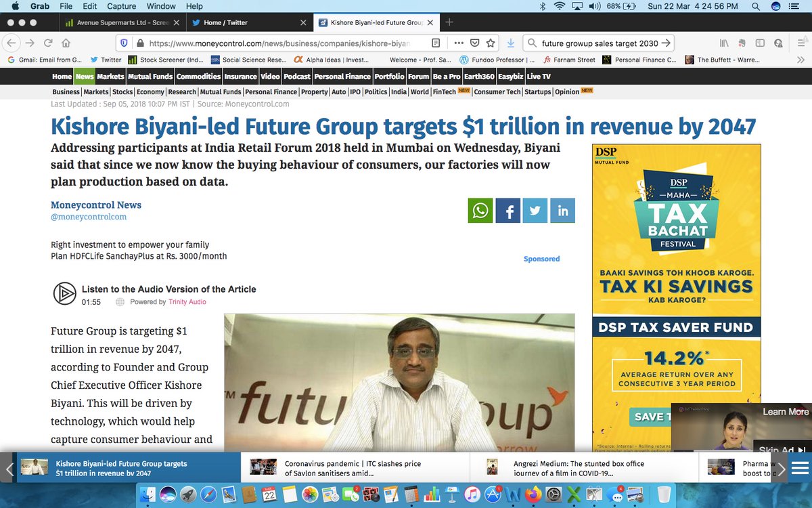
Task: Open Live TV in main navigation
Action: tap(539, 77)
